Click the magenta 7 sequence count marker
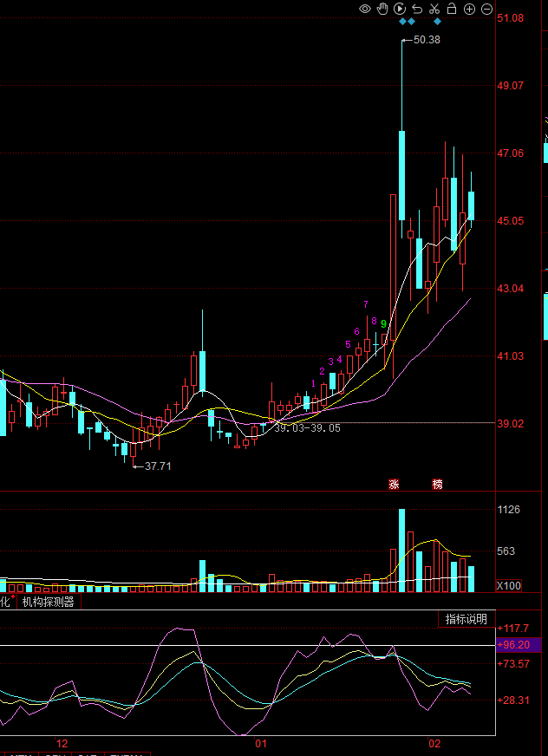 point(366,304)
